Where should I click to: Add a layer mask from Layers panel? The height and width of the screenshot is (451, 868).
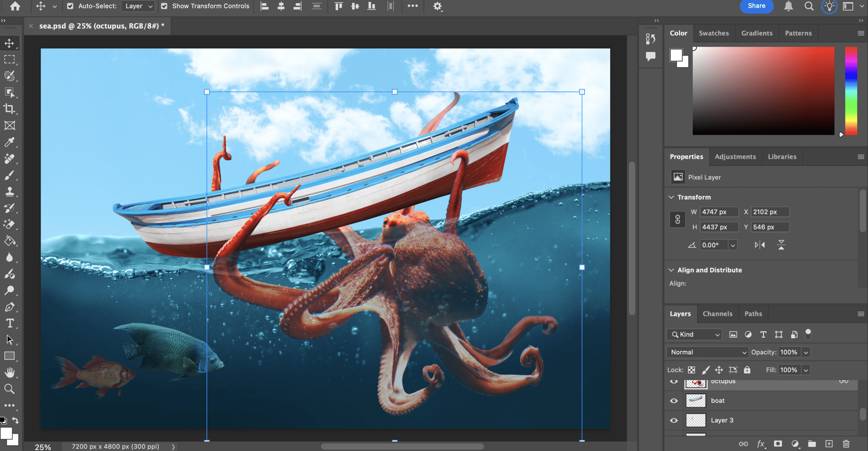tap(778, 444)
